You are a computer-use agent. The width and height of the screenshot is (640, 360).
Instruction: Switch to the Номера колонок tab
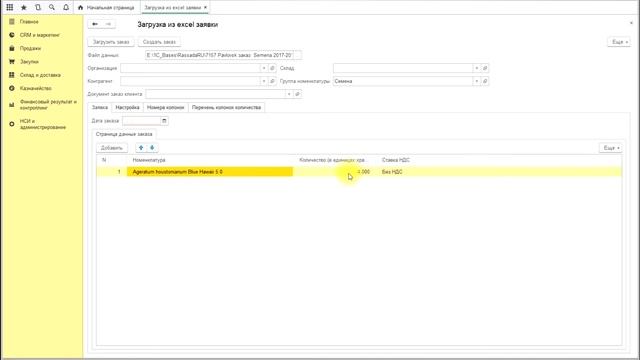165,107
